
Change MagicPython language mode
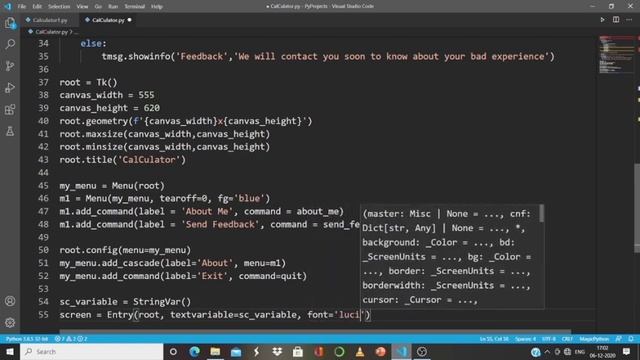(x=594, y=339)
